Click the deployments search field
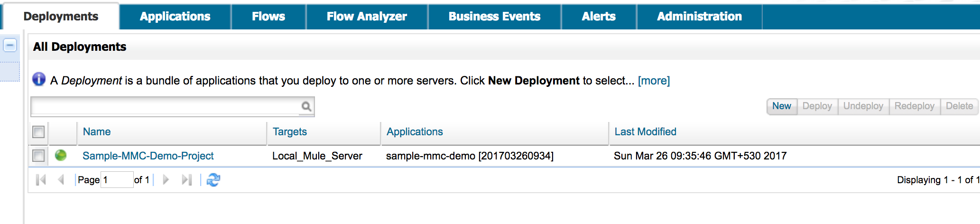This screenshot has height=224, width=980. point(166,106)
